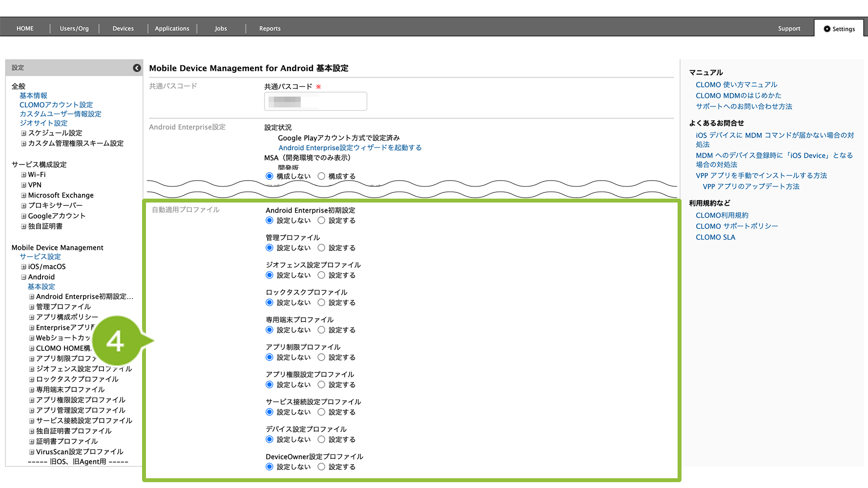Expand the VPN plus icon

(23, 185)
